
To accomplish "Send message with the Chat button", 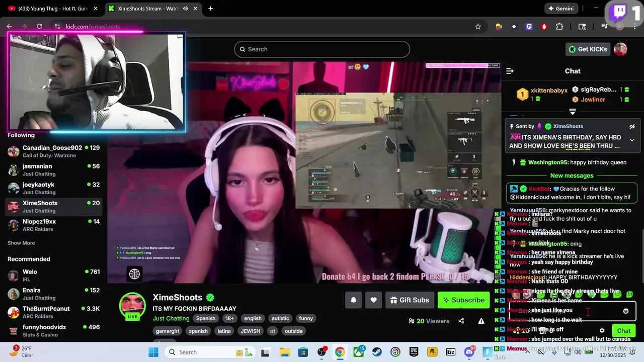I will tap(624, 330).
